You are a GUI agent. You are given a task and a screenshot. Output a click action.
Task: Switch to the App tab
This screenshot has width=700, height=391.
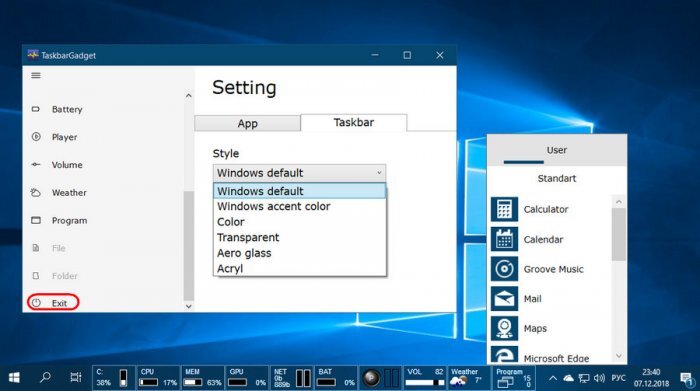click(247, 123)
